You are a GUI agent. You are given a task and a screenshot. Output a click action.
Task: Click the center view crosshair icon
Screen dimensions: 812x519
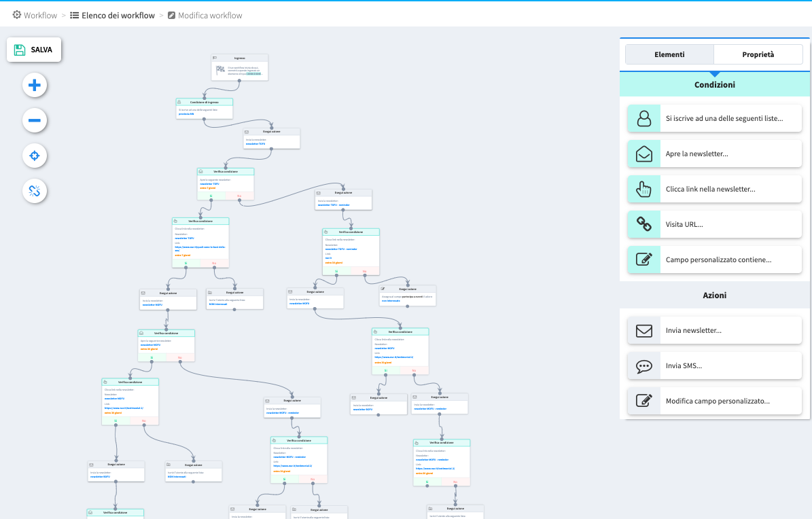click(x=35, y=156)
